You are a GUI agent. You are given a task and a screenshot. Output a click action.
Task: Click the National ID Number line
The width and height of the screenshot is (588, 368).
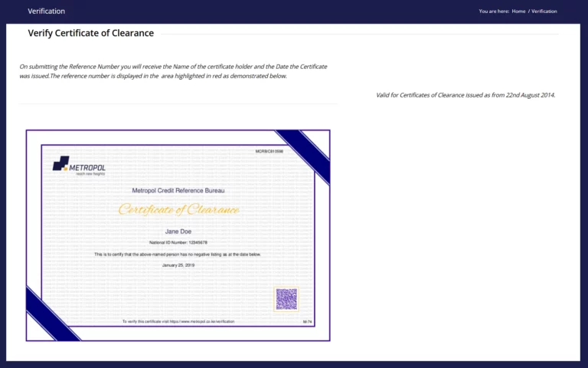click(178, 242)
